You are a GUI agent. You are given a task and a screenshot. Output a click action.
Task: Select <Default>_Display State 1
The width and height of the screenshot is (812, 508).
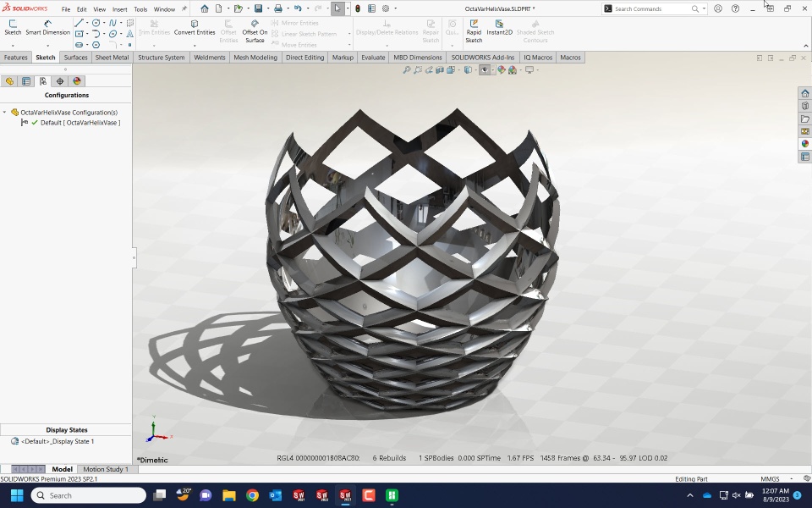[x=57, y=442]
